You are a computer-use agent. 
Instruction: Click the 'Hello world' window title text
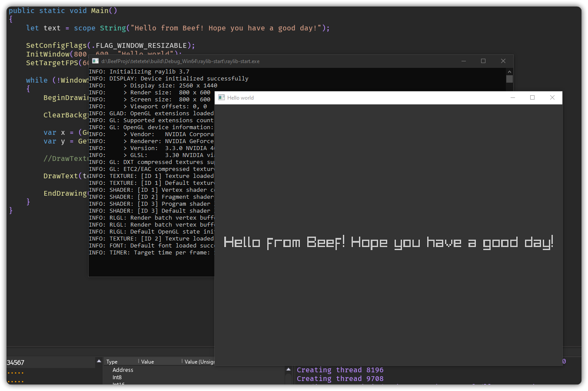click(x=240, y=98)
